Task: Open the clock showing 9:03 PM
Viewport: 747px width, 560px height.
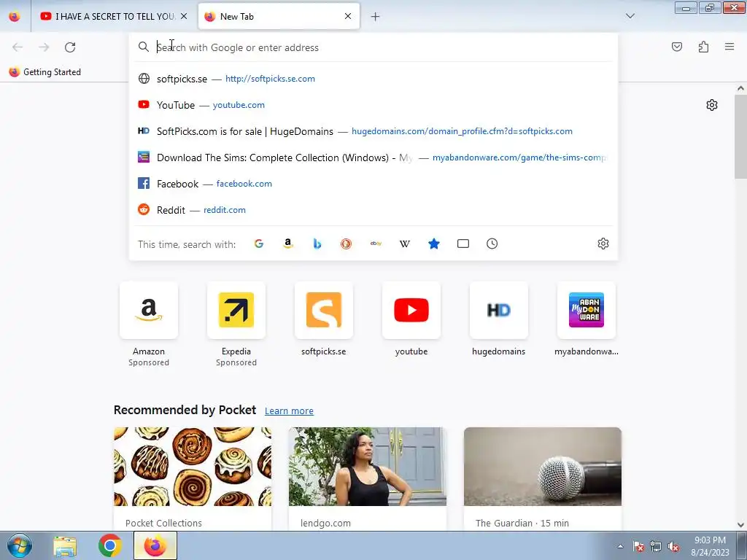Action: [710, 546]
